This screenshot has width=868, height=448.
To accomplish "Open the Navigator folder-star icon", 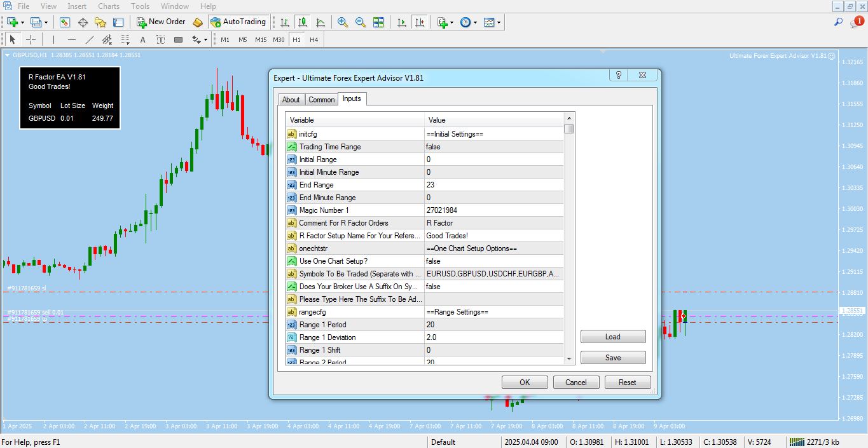I will pos(100,22).
